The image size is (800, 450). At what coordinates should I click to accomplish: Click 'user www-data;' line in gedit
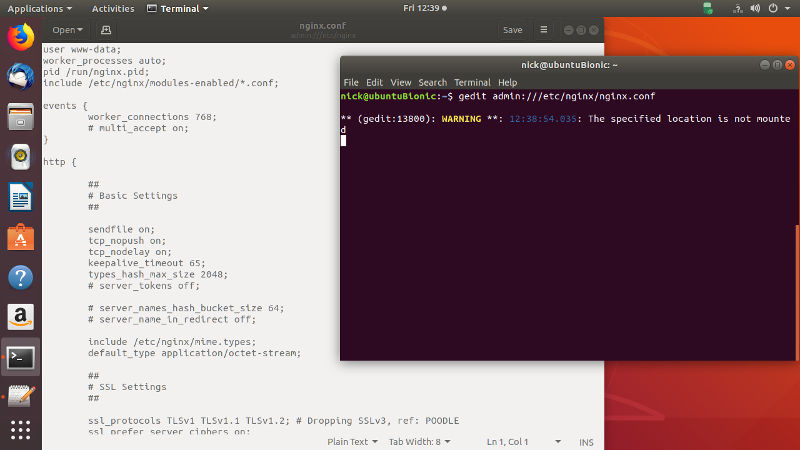pos(82,49)
